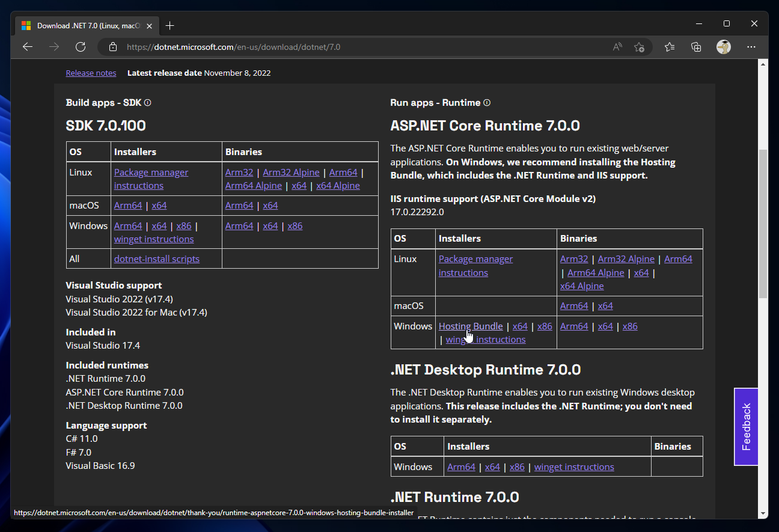The height and width of the screenshot is (532, 779).
Task: Open the Release notes link
Action: pyautogui.click(x=91, y=73)
